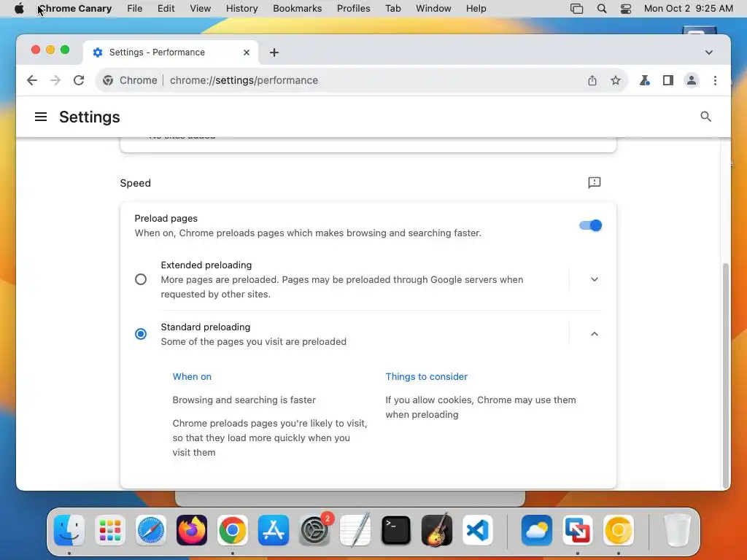
Task: Collapse the Standard preloading details
Action: click(594, 334)
